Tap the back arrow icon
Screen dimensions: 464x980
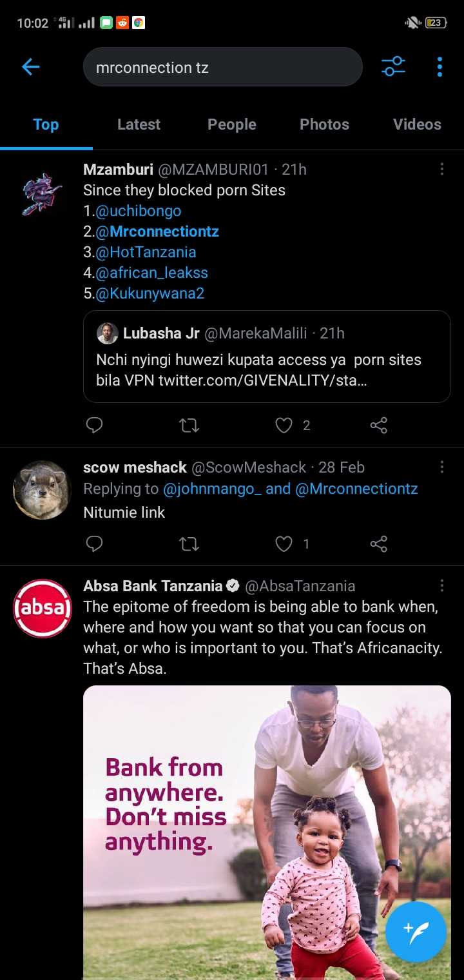point(30,66)
